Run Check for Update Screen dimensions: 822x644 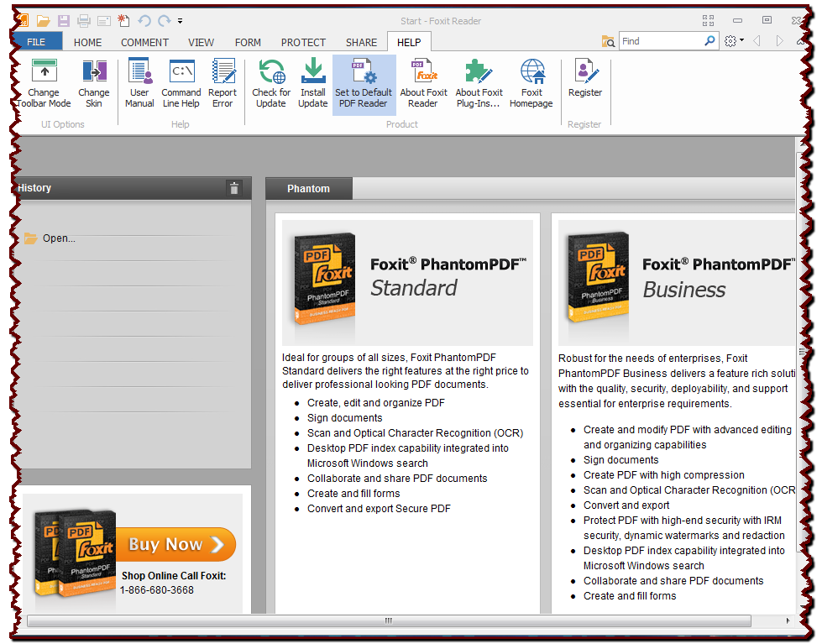271,84
